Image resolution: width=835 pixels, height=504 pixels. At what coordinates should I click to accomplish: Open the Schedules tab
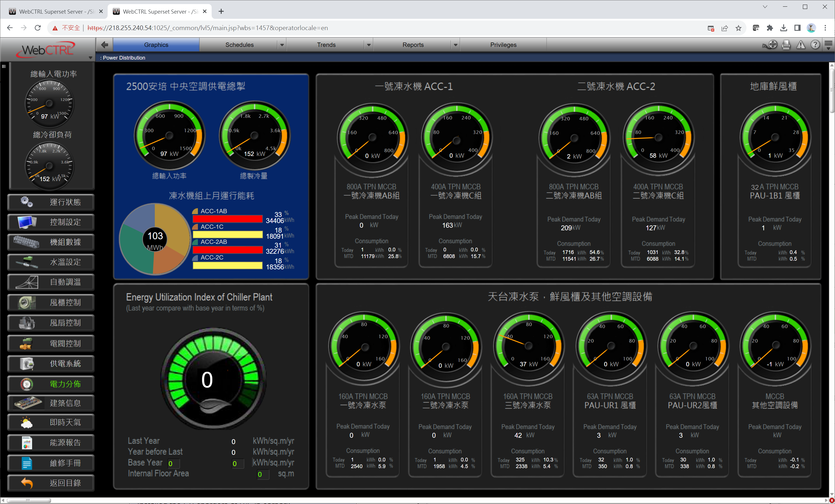coord(239,45)
